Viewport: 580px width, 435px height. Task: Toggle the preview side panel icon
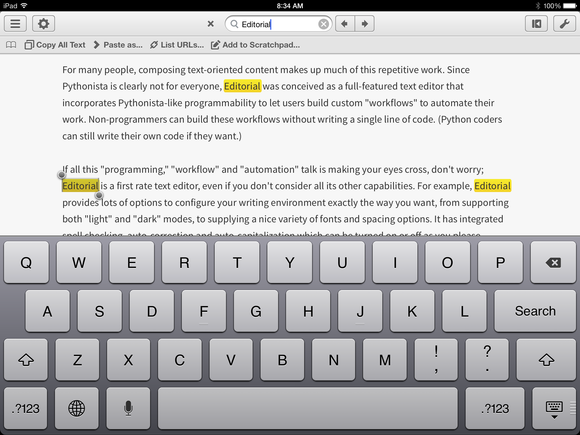pyautogui.click(x=536, y=24)
